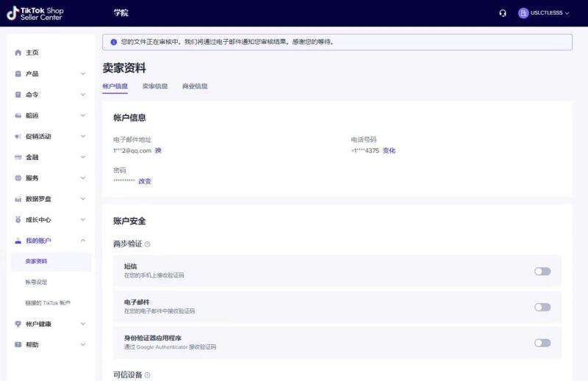Click the chart icon beside 数据罗盘
Image resolution: width=588 pixels, height=381 pixels.
pos(18,199)
